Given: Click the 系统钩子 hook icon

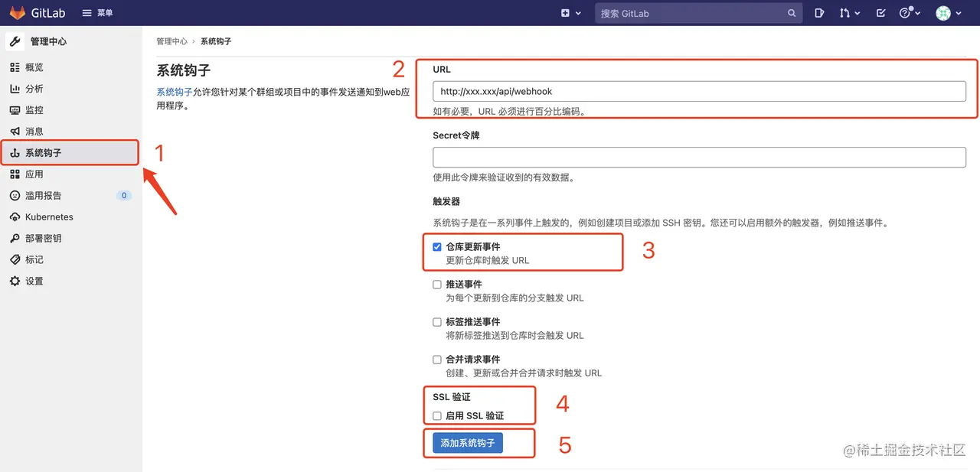Looking at the screenshot, I should (x=15, y=153).
